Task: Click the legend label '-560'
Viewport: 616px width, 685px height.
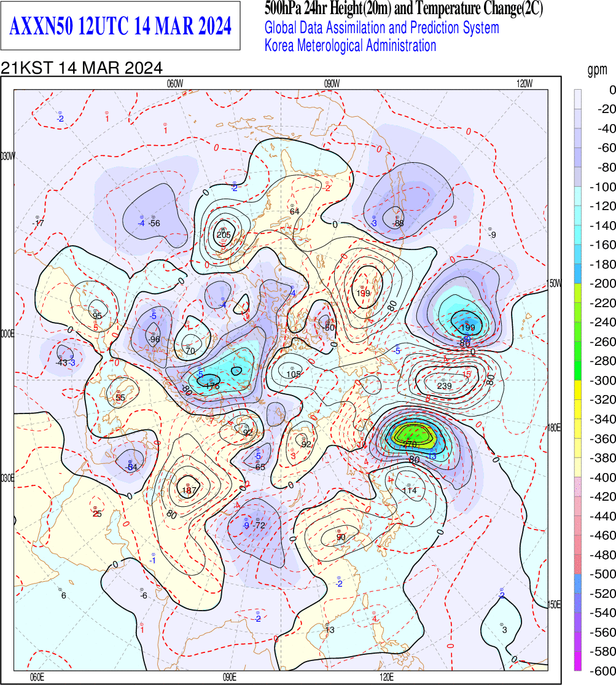Action: pyautogui.click(x=602, y=632)
